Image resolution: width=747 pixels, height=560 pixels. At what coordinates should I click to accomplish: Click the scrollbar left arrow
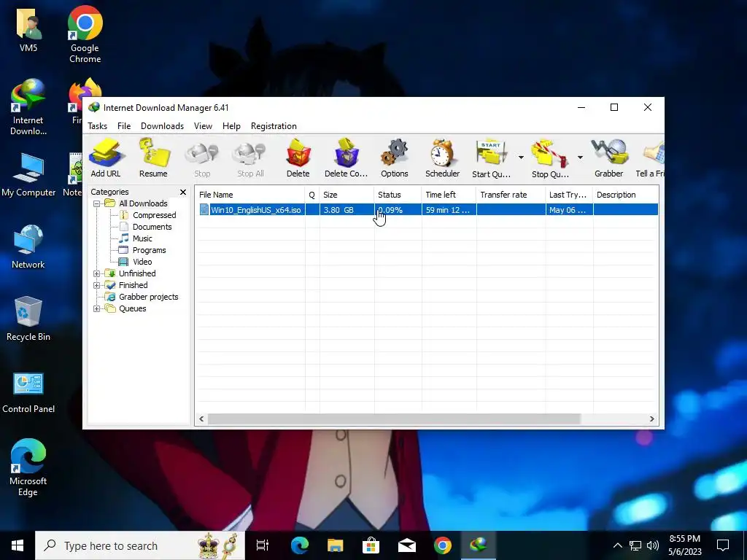[x=201, y=419]
